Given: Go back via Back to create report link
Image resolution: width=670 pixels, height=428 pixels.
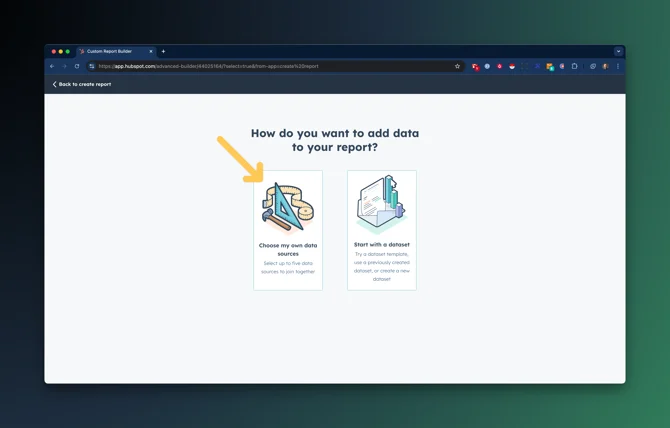Looking at the screenshot, I should click(82, 84).
